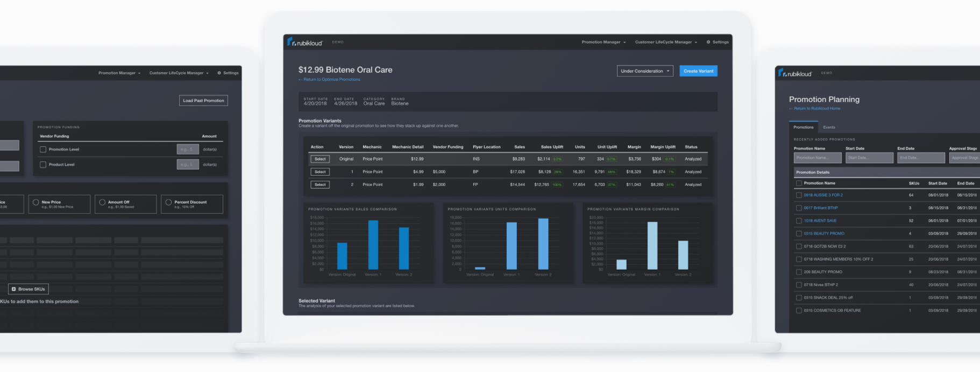Expand the Under Consideration status dropdown
Viewport: 980px width, 372px height.
tap(645, 71)
